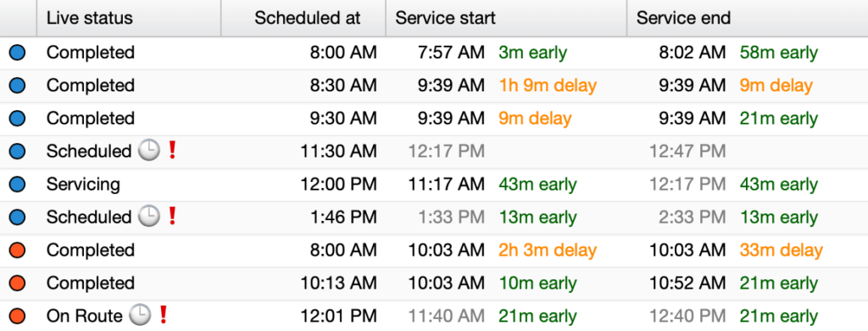Click the red exclamation on the 1:46 PM Scheduled row
Image resolution: width=868 pixels, height=331 pixels.
(x=171, y=216)
